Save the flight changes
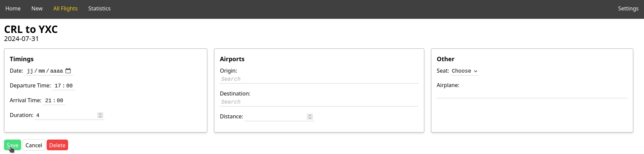Screen dimensions: 644x154 12,145
